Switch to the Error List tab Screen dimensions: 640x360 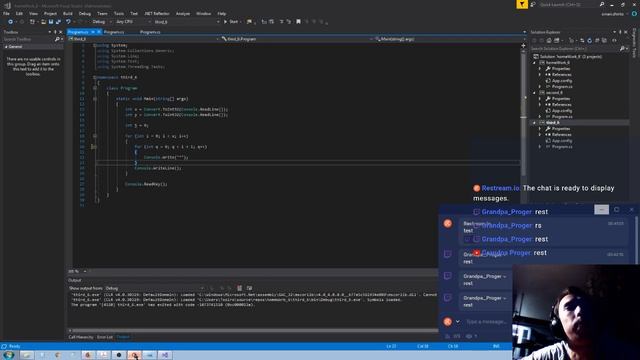pyautogui.click(x=105, y=337)
